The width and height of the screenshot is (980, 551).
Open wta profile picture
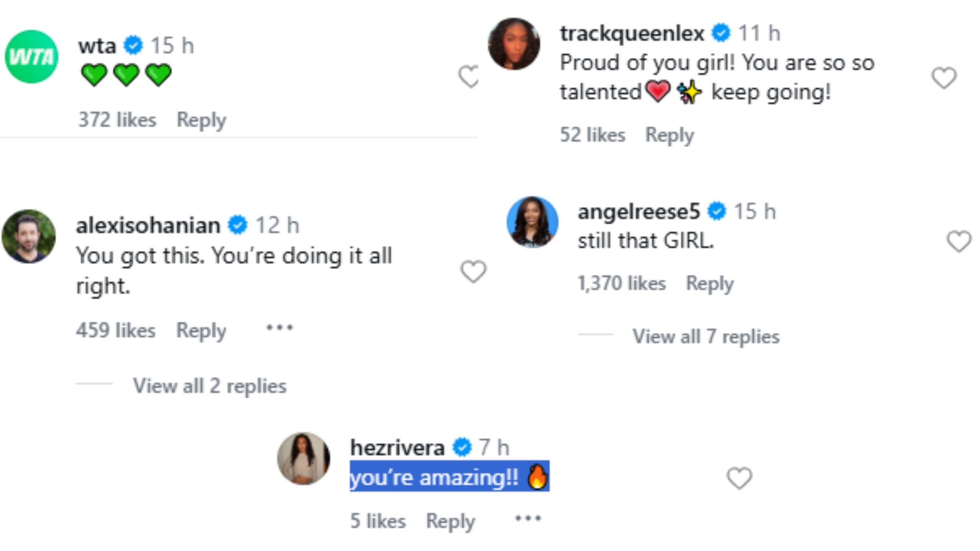[x=31, y=57]
